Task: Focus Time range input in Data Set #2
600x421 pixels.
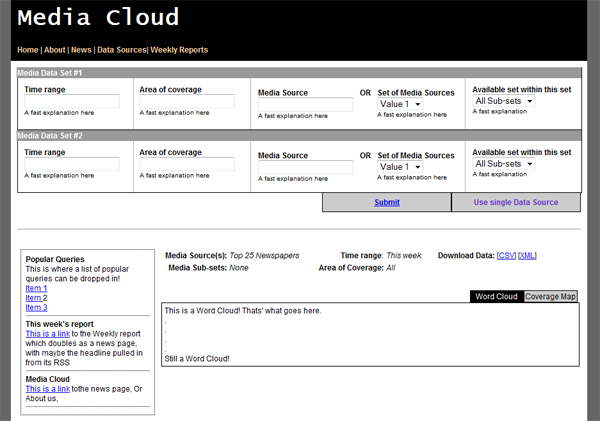Action: click(x=72, y=164)
